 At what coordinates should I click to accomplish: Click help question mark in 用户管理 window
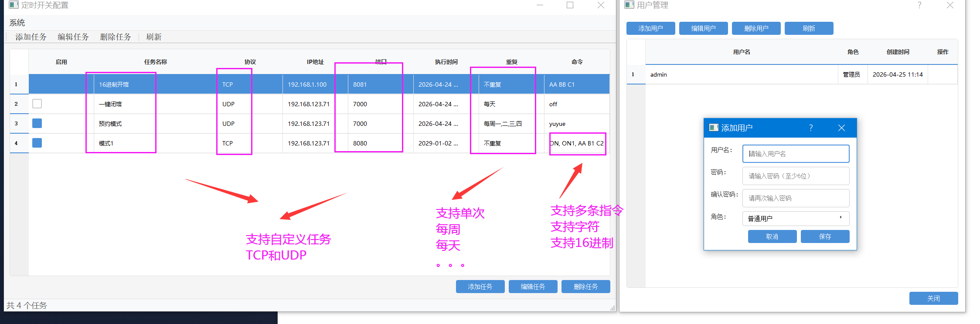pyautogui.click(x=919, y=5)
